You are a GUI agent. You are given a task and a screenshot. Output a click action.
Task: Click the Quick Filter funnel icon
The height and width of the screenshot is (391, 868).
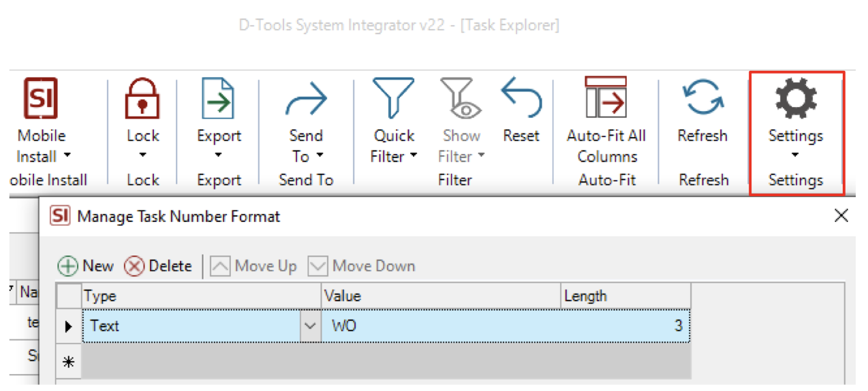click(393, 98)
